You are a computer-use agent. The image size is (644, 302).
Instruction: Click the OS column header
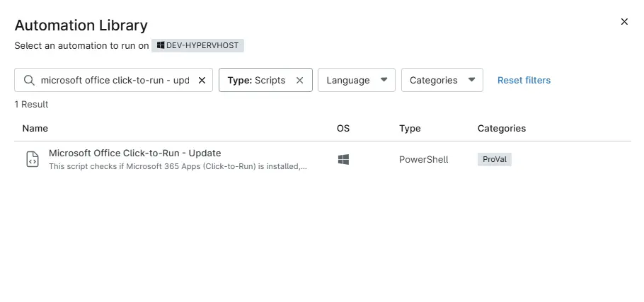coord(343,129)
